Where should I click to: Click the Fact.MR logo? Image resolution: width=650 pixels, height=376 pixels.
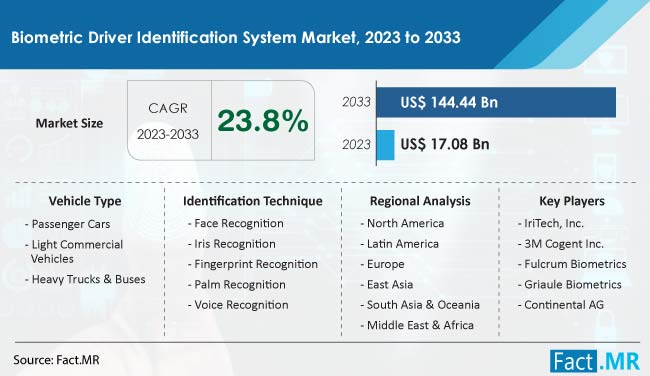pos(595,361)
